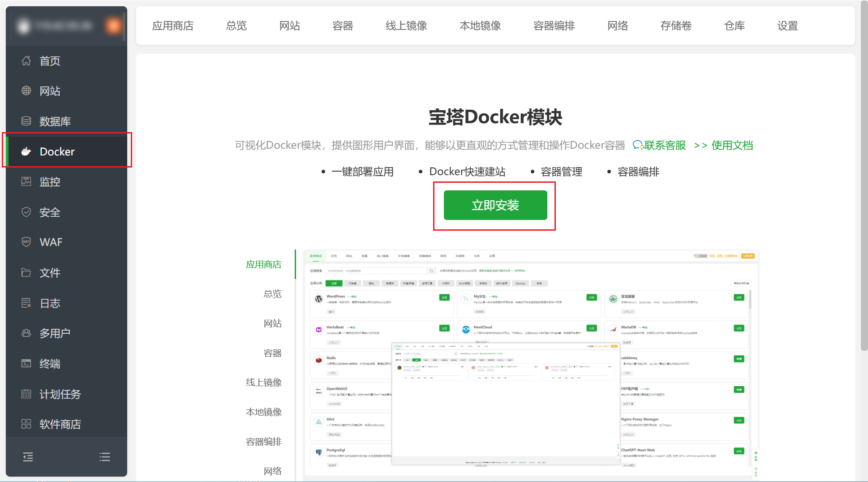Click the list icon at sidebar bottom
The width and height of the screenshot is (868, 482).
point(104,456)
